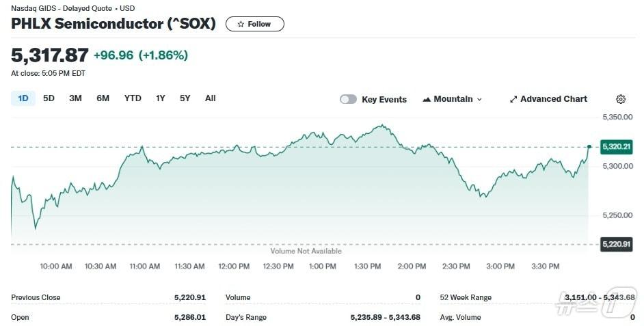Select the 1Y time range
644x326 pixels.
point(160,98)
